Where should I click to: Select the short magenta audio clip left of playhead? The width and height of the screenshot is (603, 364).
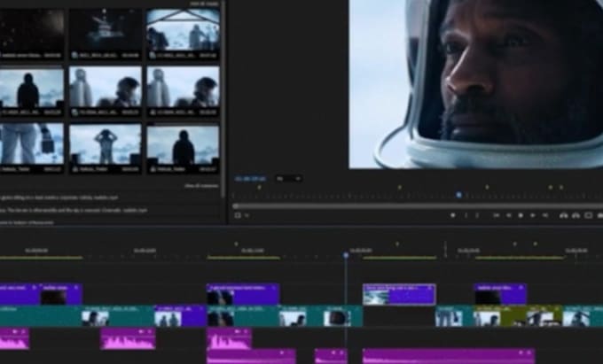pyautogui.click(x=331, y=355)
